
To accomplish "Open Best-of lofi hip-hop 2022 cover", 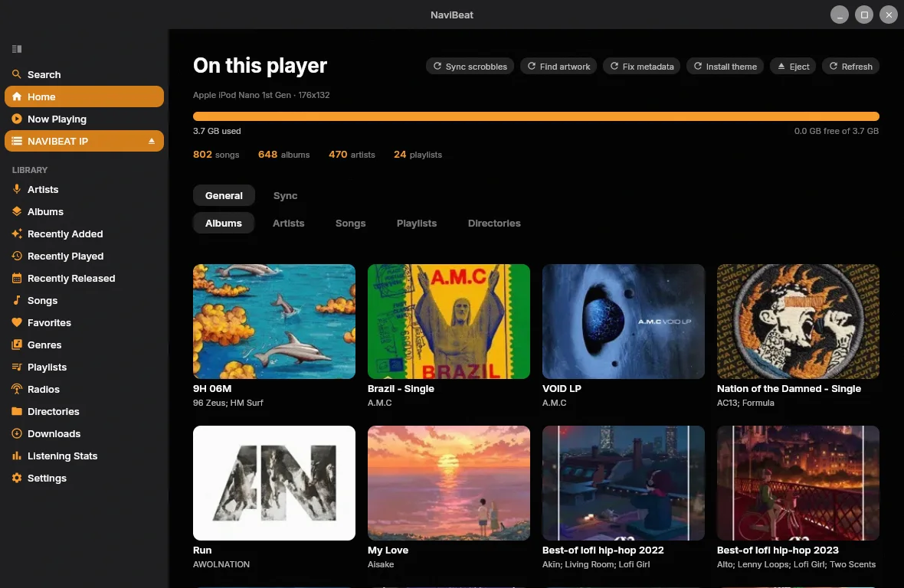I will [624, 482].
